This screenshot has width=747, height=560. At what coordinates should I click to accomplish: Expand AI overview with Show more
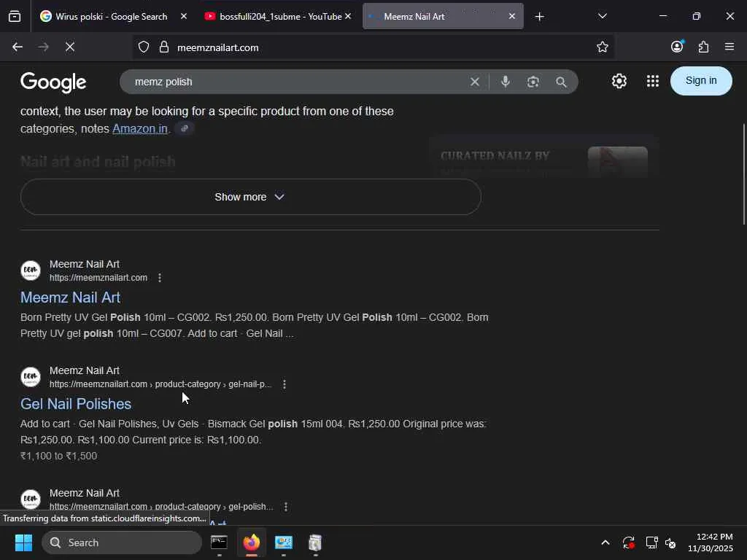click(251, 197)
